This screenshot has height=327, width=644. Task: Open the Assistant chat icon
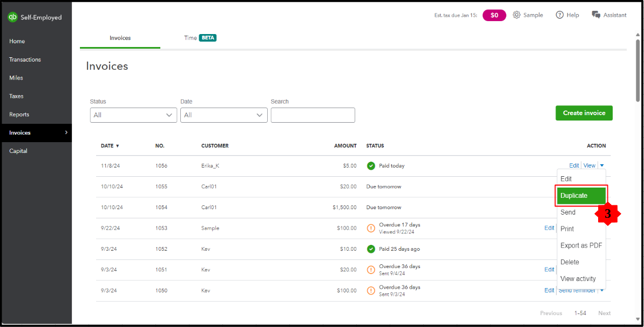[596, 15]
